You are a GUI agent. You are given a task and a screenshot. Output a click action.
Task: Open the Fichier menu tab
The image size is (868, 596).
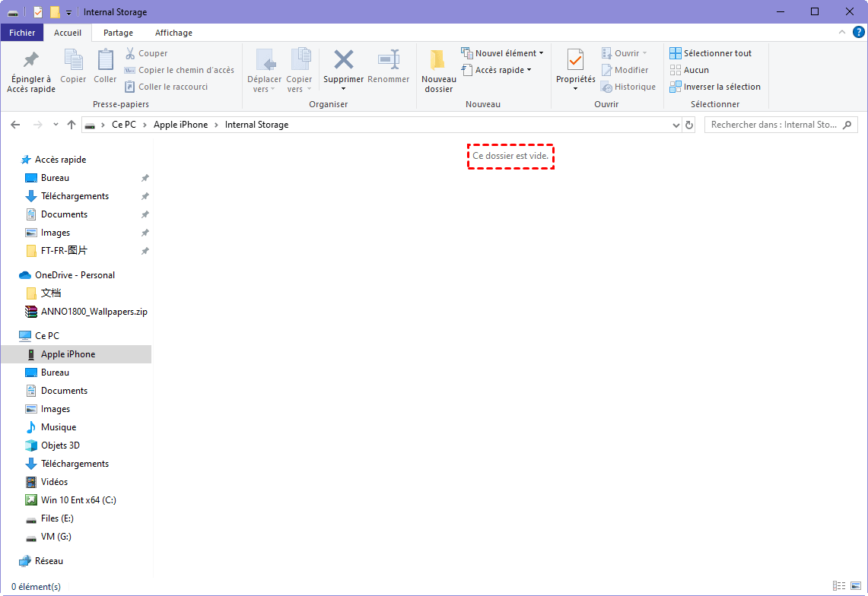pos(22,33)
